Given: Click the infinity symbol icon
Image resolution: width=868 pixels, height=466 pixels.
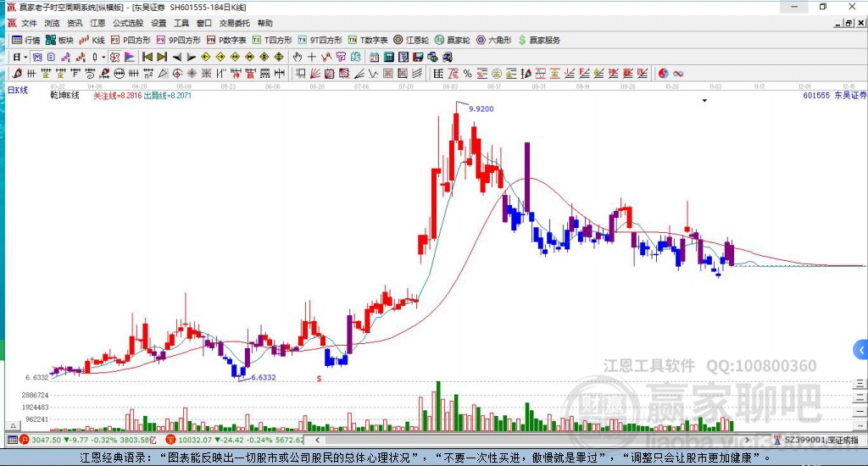Looking at the screenshot, I should pyautogui.click(x=678, y=74).
